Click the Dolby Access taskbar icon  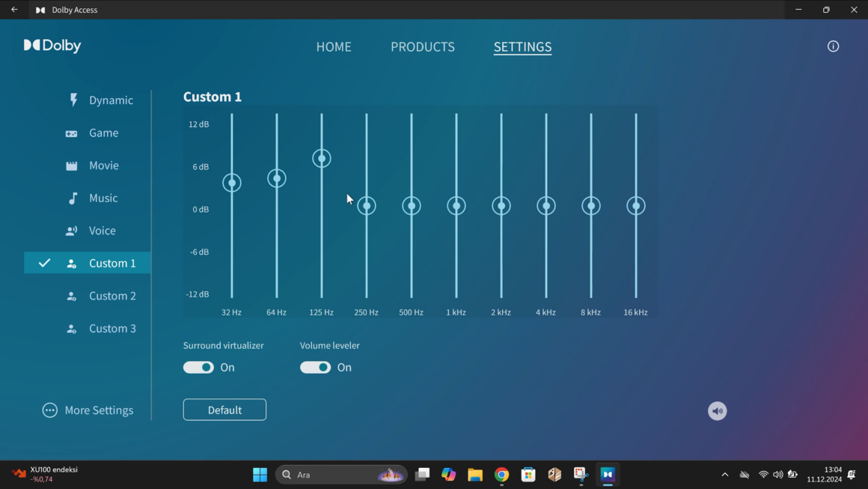pos(608,475)
